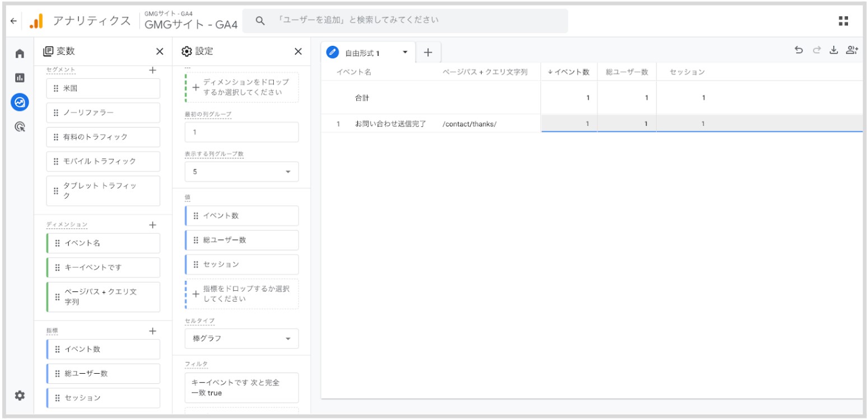The width and height of the screenshot is (868, 419).
Task: Open the Google apps grid icon
Action: click(x=843, y=21)
